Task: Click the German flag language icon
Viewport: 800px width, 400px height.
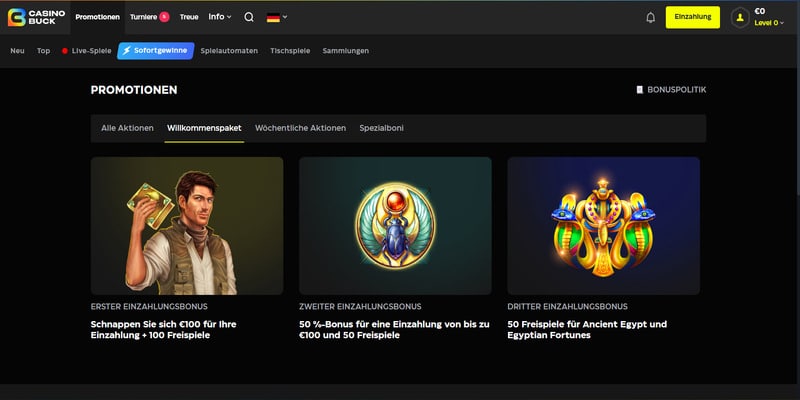Action: coord(273,17)
